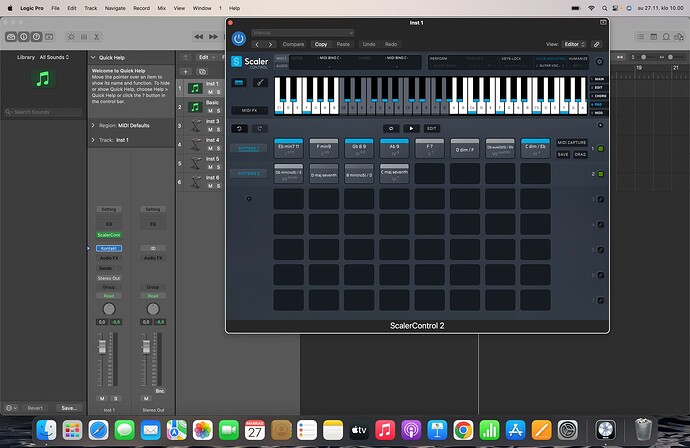The width and height of the screenshot is (690, 448).
Task: Click Search Sounds field in Library
Action: click(x=43, y=112)
